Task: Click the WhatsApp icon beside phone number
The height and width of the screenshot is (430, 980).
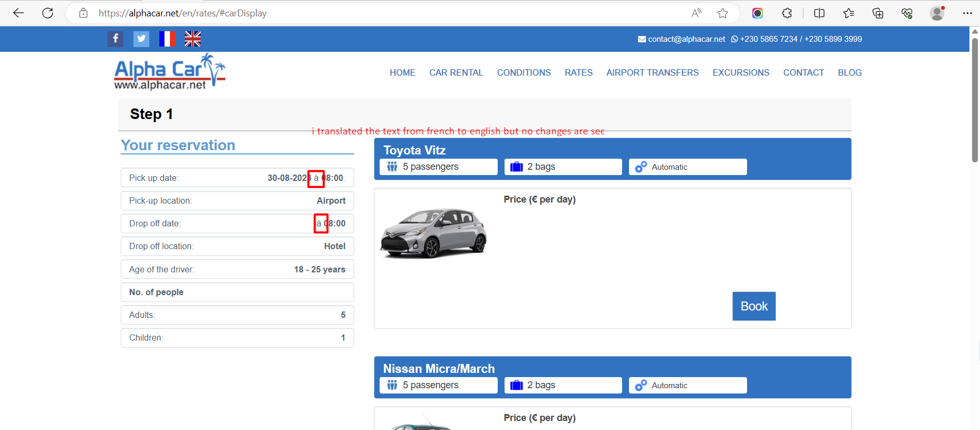Action: pyautogui.click(x=734, y=39)
